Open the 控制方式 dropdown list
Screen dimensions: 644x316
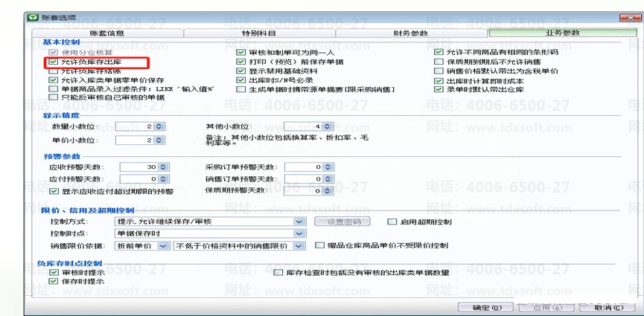coord(299,222)
